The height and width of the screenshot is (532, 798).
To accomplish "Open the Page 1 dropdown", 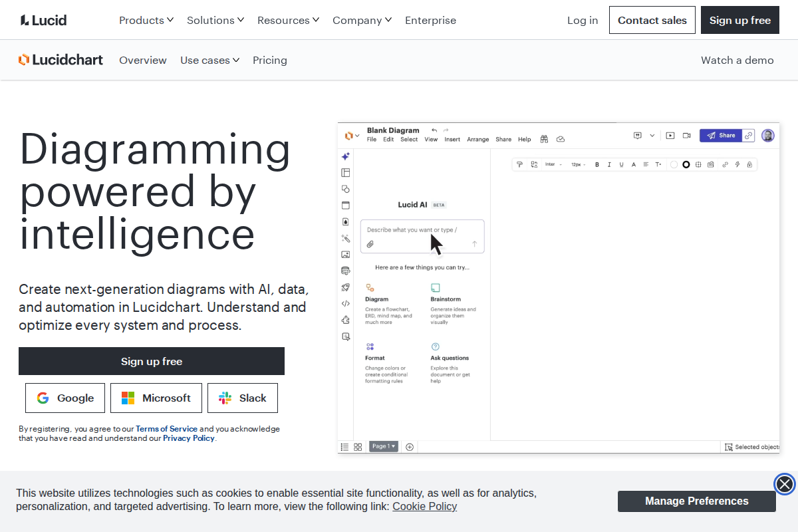I will click(384, 446).
